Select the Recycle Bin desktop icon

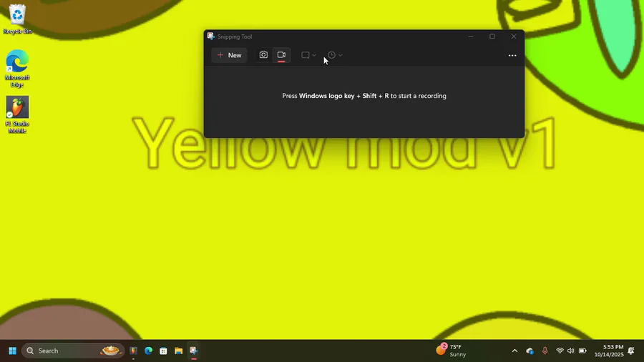pos(17,19)
